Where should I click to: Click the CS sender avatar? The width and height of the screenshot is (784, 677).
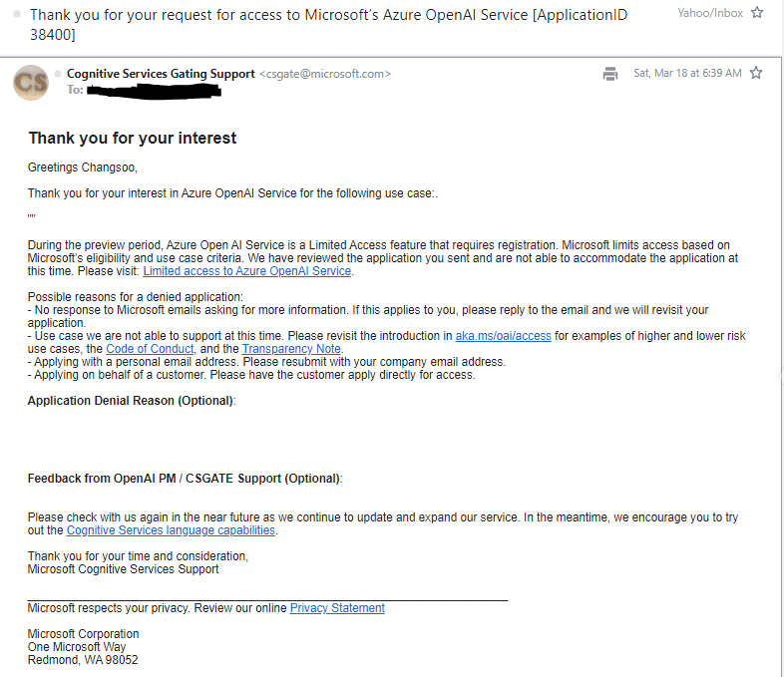tap(31, 83)
